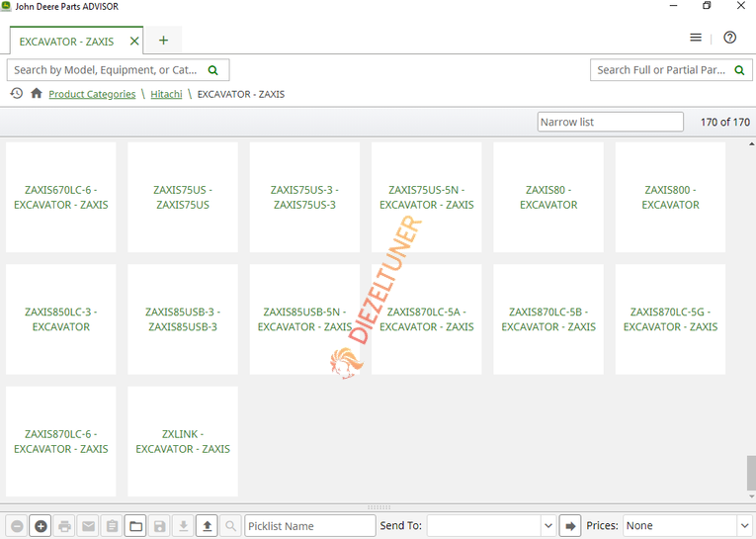Open ZXLINK - EXCAVATOR - ZAXIS tile
This screenshot has width=756, height=539.
coord(183,441)
